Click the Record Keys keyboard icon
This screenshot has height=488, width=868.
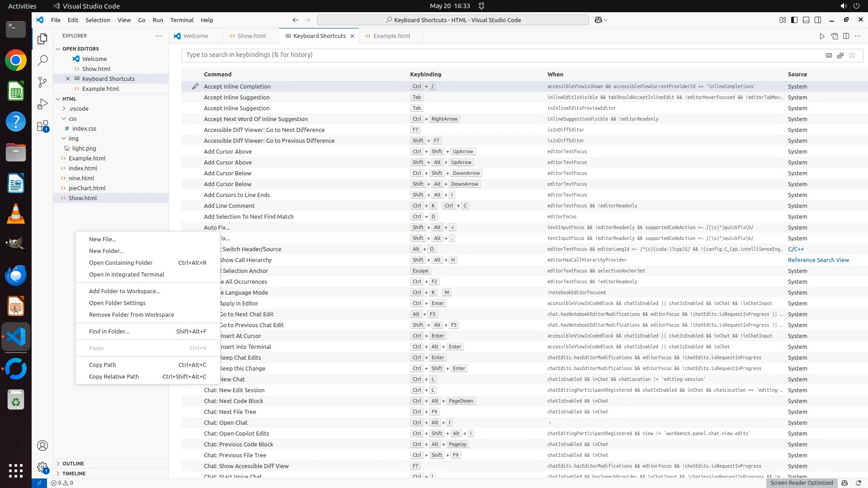[829, 55]
